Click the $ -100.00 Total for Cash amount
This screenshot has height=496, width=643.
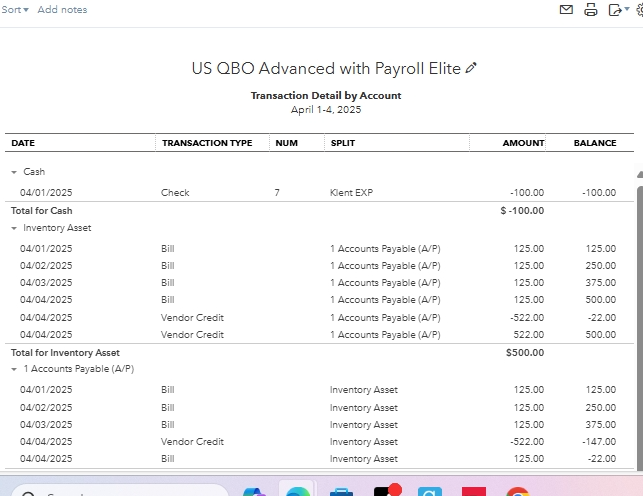click(522, 211)
